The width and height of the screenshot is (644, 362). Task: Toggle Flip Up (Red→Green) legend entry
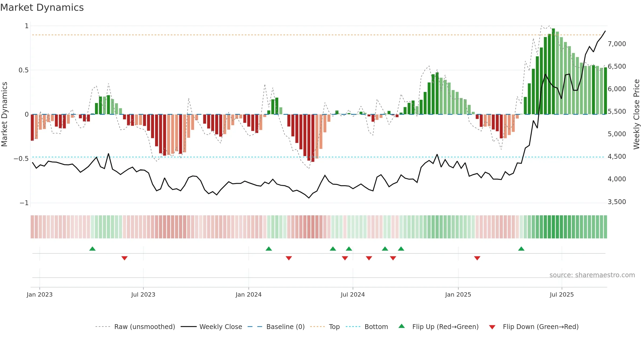point(438,327)
